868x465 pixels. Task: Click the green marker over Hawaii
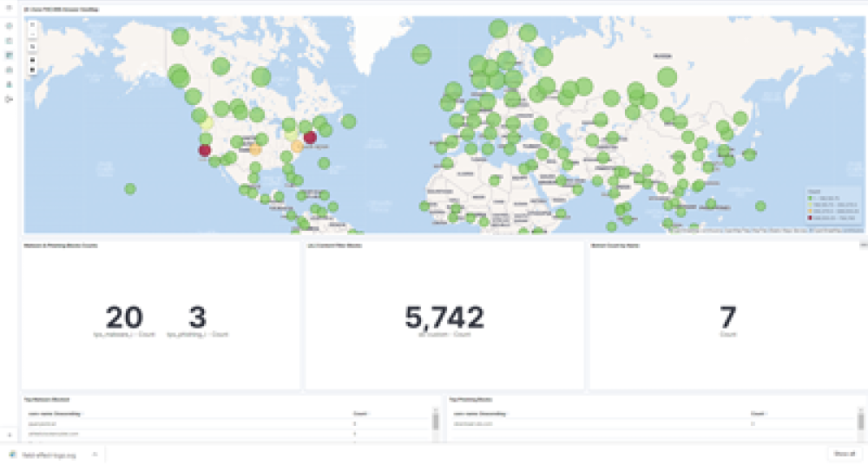click(130, 189)
